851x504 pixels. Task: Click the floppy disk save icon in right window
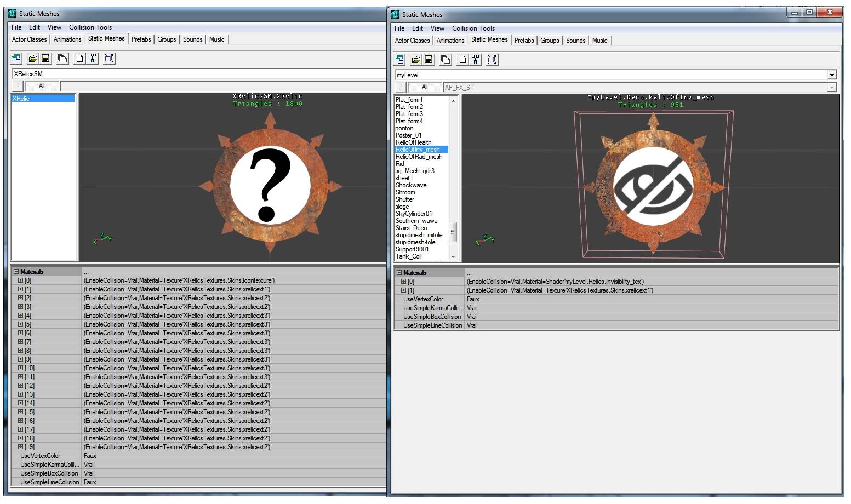point(429,60)
